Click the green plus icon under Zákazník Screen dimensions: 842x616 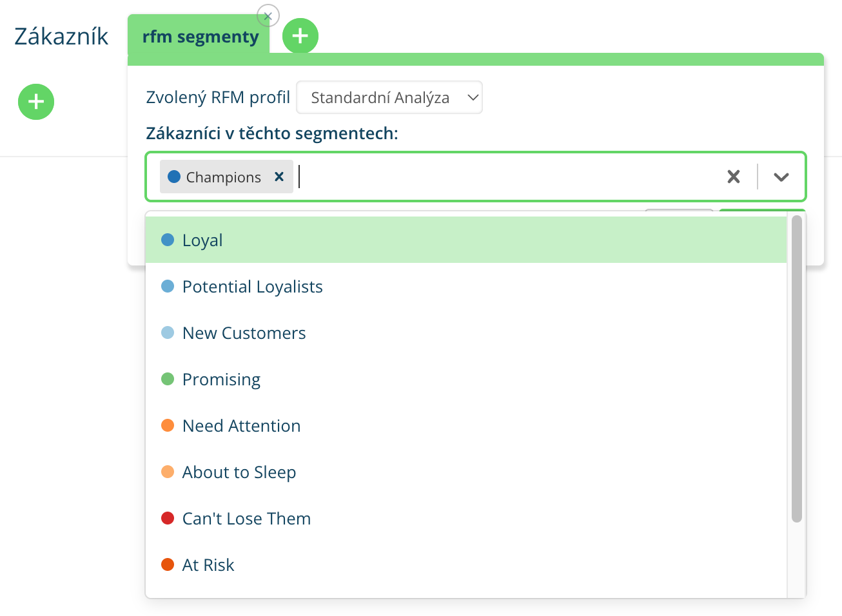(x=36, y=102)
